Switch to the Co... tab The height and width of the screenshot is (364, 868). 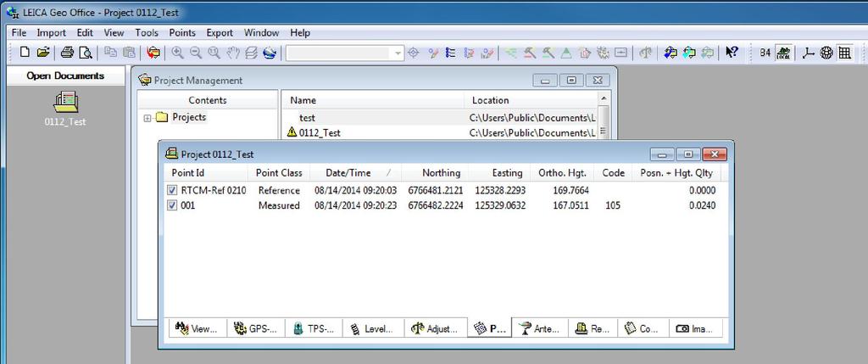click(x=643, y=328)
